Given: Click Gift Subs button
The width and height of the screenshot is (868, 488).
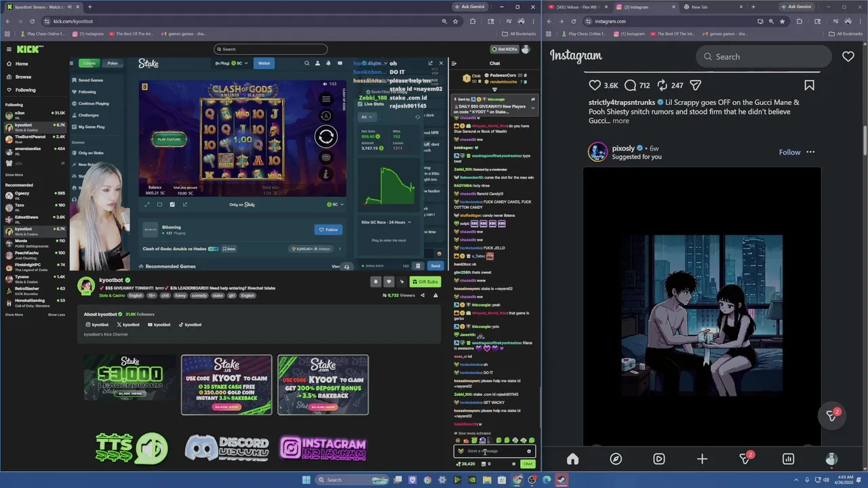Looking at the screenshot, I should 425,282.
